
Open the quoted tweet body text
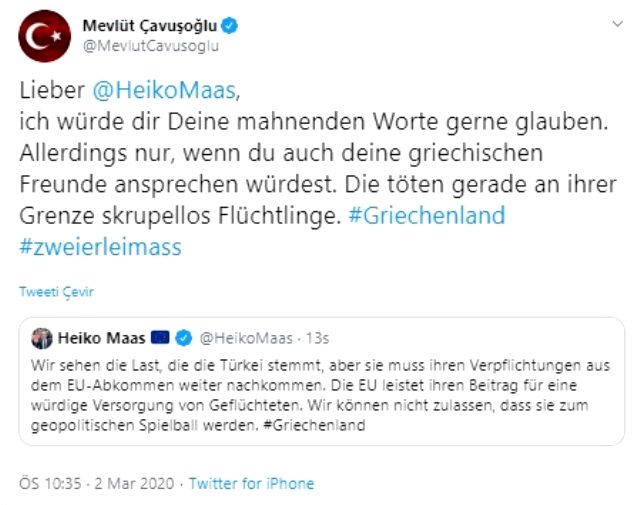[320, 395]
